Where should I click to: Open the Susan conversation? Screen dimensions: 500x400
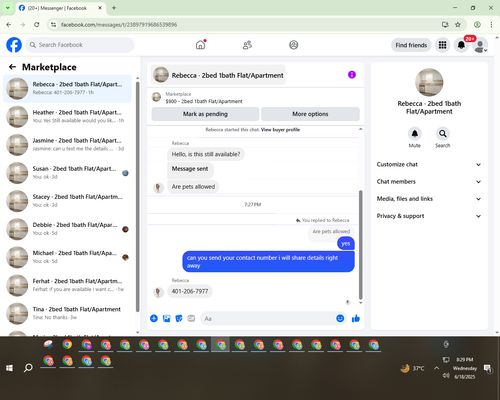68,173
